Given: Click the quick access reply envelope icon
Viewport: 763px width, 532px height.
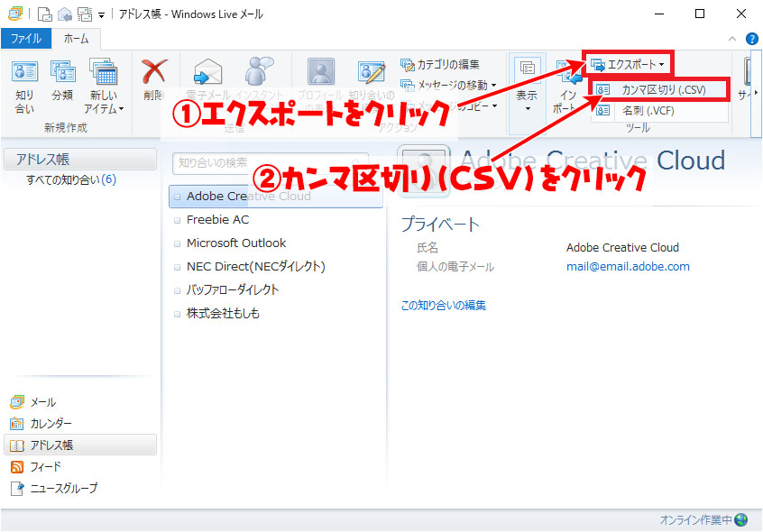Looking at the screenshot, I should [x=65, y=14].
